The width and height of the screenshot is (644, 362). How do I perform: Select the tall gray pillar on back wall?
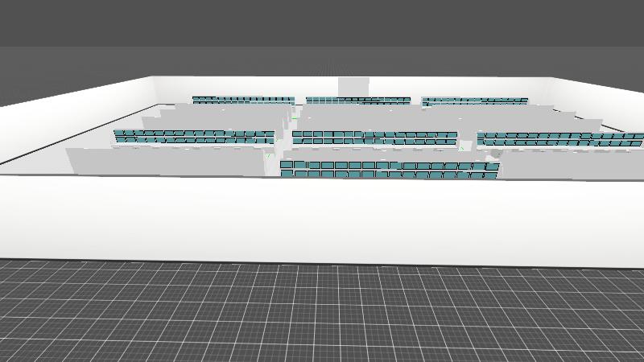click(353, 87)
